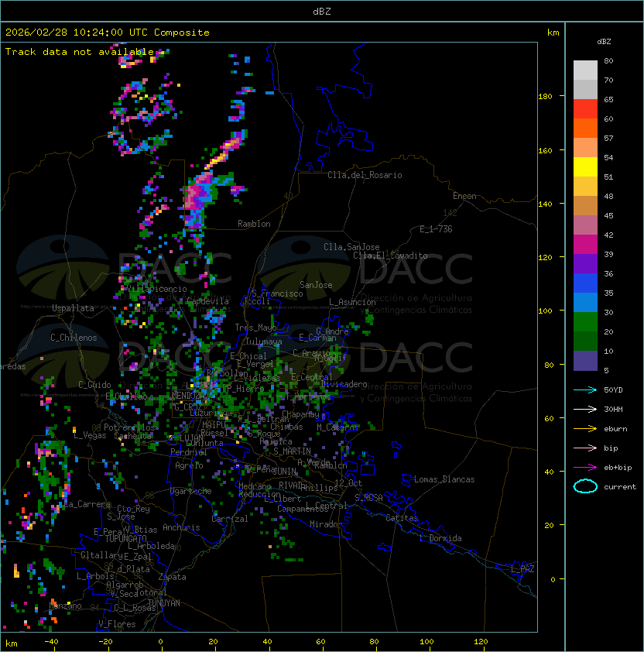This screenshot has width=644, height=652.
Task: Select the light gray top swatch of scale
Action: tap(585, 70)
